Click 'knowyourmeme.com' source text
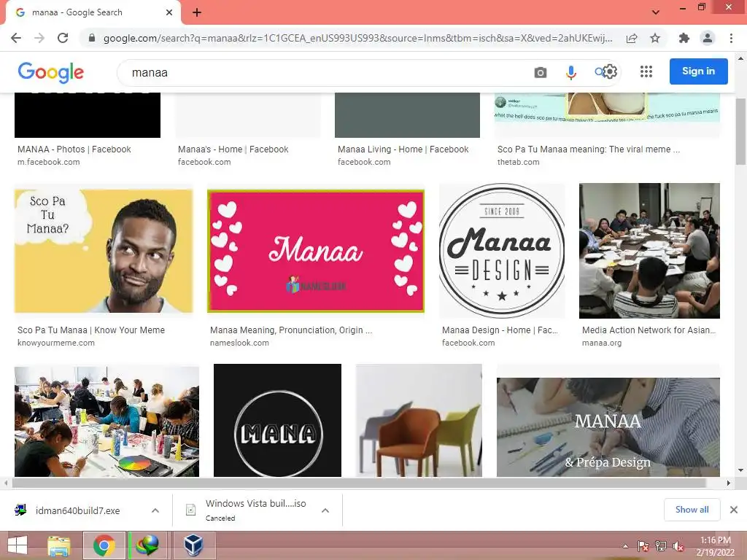747x560 pixels. pyautogui.click(x=56, y=343)
